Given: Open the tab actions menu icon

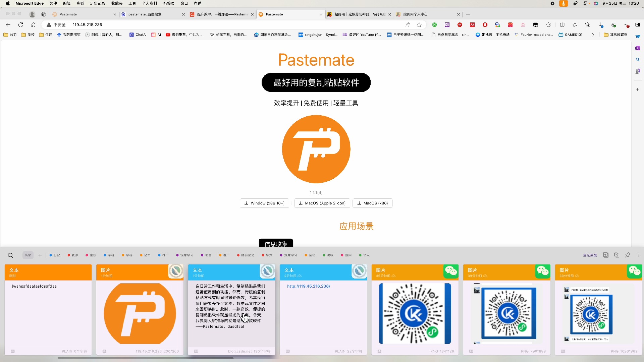Looking at the screenshot, I should (44, 14).
